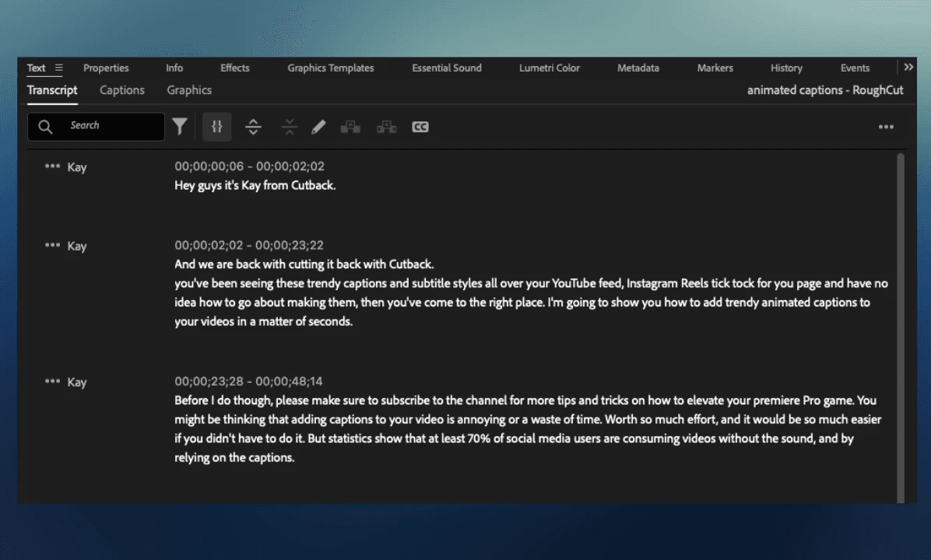Viewport: 931px width, 560px height.
Task: Click Kay speaker name beside 00;00;02;02
Action: click(x=76, y=247)
